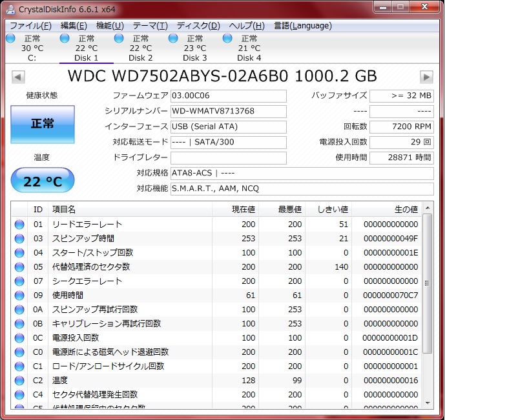Click status orb for 温度 attribute row
The height and width of the screenshot is (420, 529).
[x=19, y=381]
